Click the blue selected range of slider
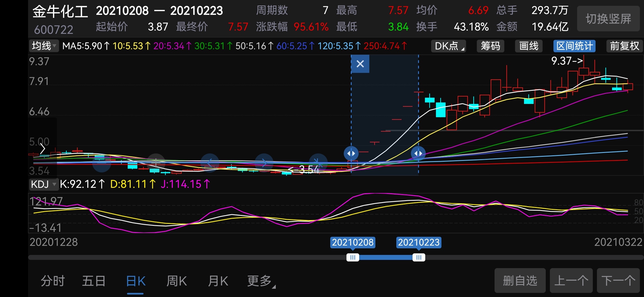644x297 pixels. pos(386,257)
